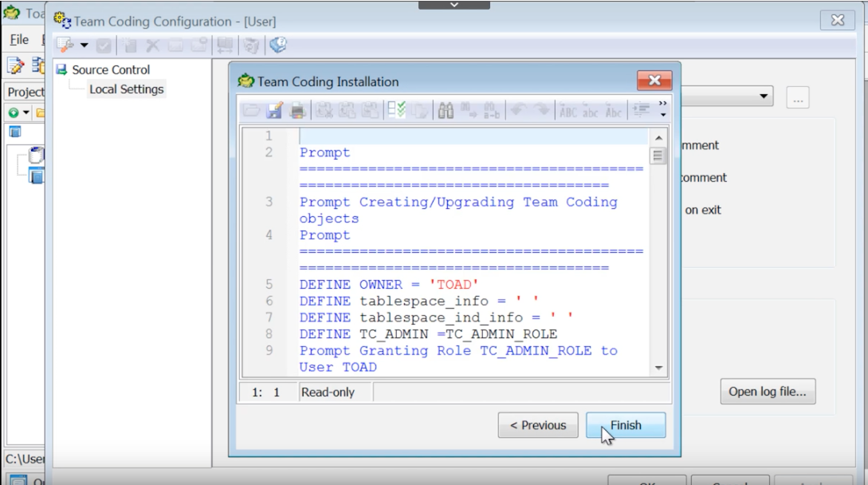Open the wrench tool dropdown arrow

[83, 45]
